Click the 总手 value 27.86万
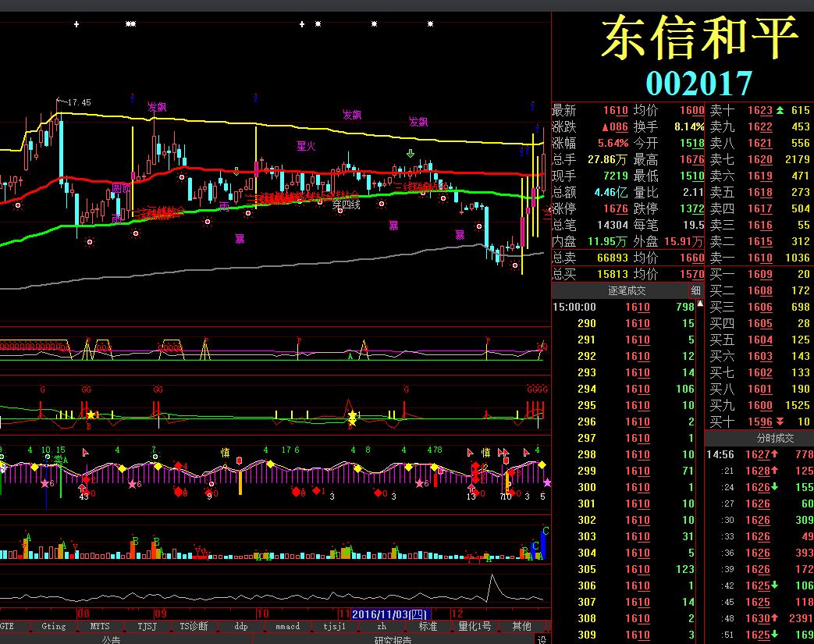 [607, 159]
